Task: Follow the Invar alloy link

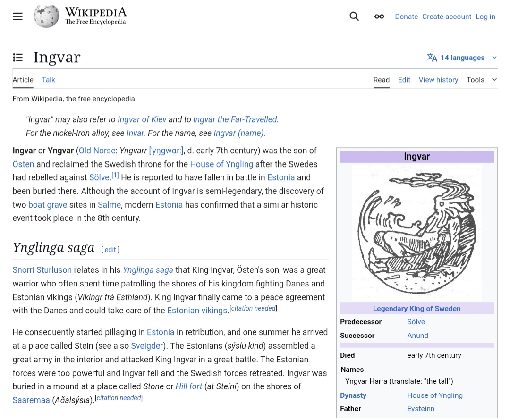Action: pos(135,133)
